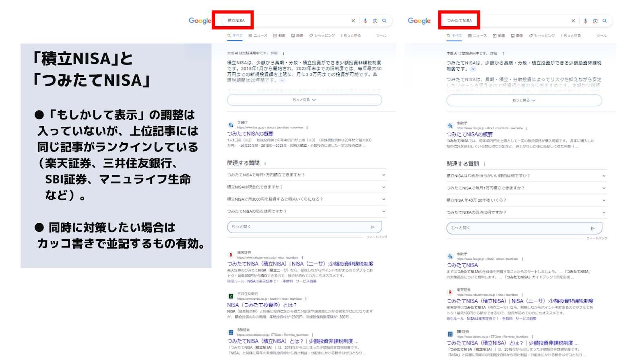Open 詳細 link next to 生成AI notice, right
The height and width of the screenshot is (362, 644).
(x=493, y=53)
